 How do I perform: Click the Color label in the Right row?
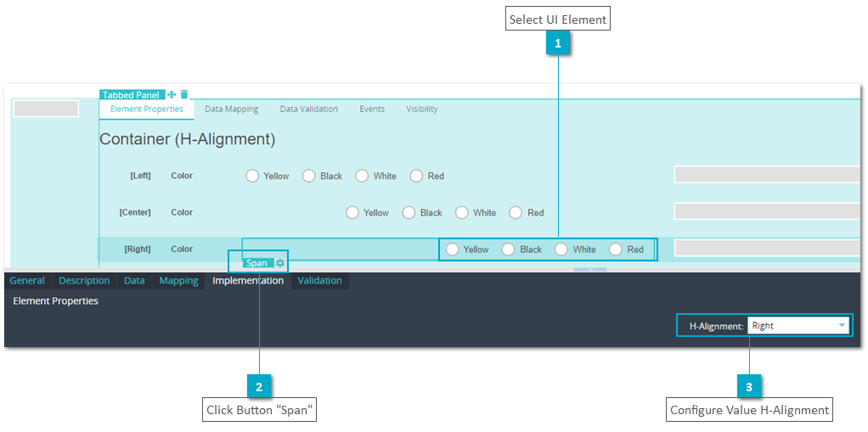182,250
